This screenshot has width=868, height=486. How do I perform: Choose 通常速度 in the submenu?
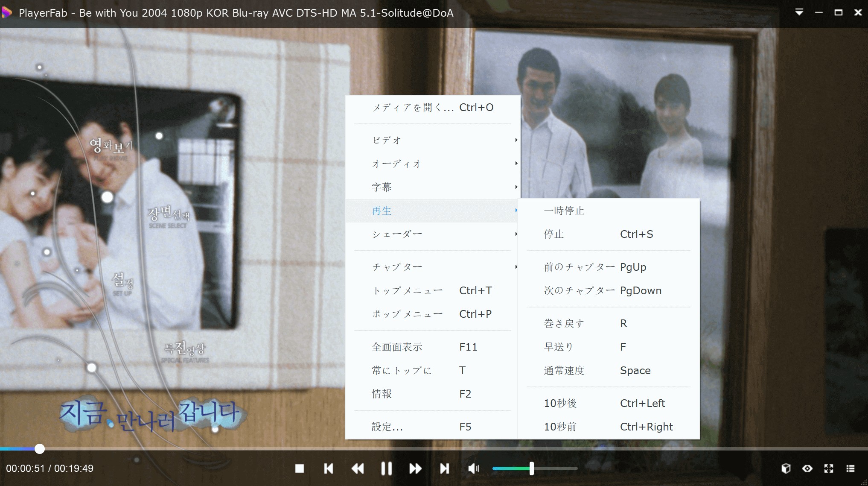tap(609, 370)
